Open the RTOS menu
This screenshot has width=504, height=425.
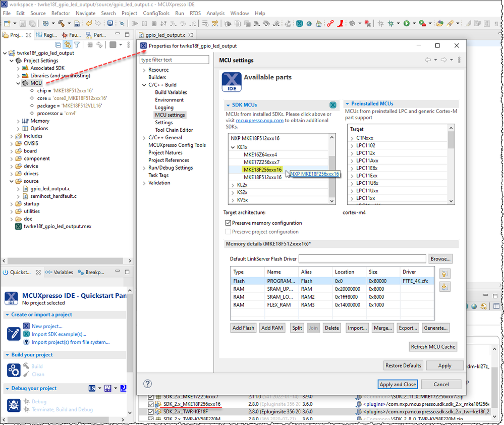coord(195,13)
